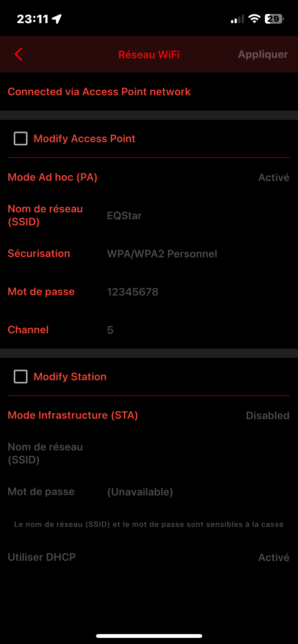This screenshot has height=644, width=298.
Task: Edit the access point password 12345678
Action: coord(133,292)
